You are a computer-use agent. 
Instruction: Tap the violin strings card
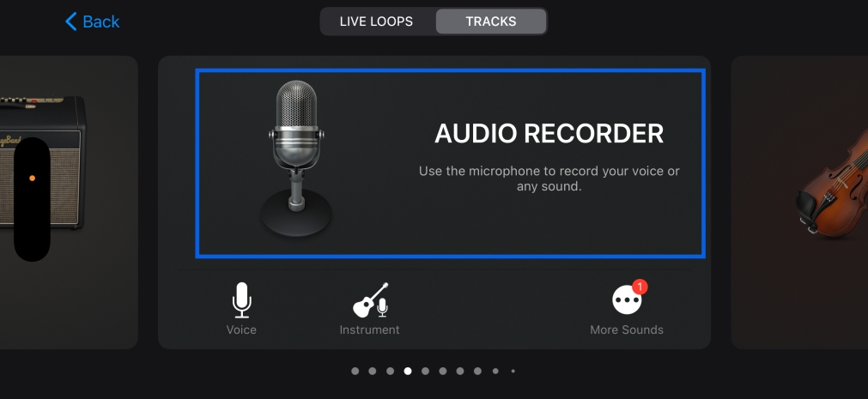point(799,202)
